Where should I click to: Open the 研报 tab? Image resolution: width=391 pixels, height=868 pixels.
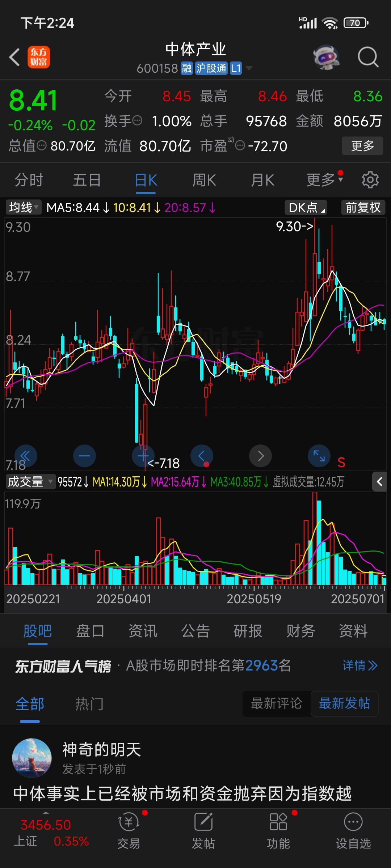pyautogui.click(x=248, y=631)
